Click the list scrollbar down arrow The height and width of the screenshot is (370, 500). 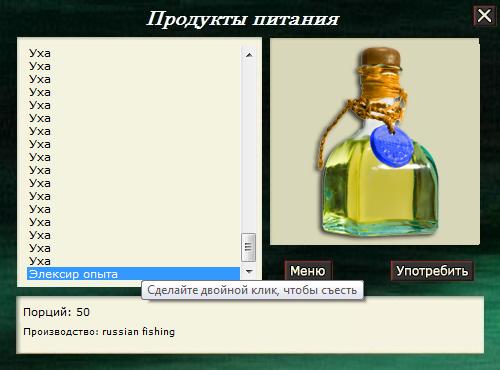[249, 271]
